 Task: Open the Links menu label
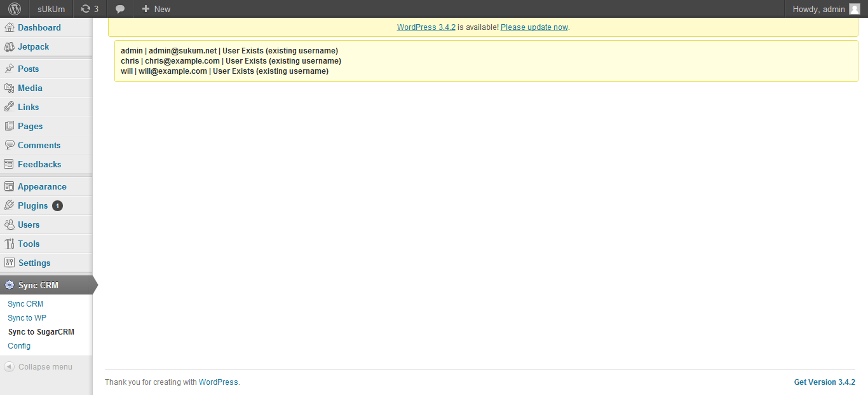[28, 107]
